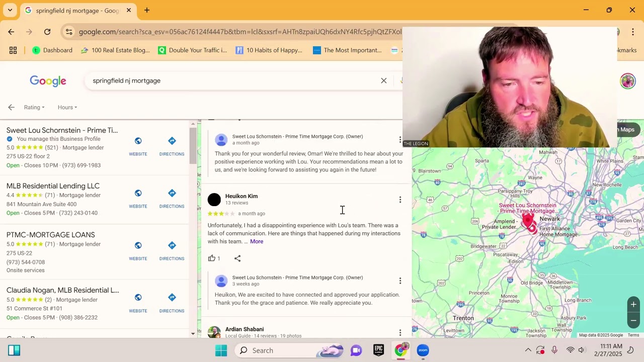Open the 100 Real Estate Blog bookmark
644x362 pixels.
115,50
